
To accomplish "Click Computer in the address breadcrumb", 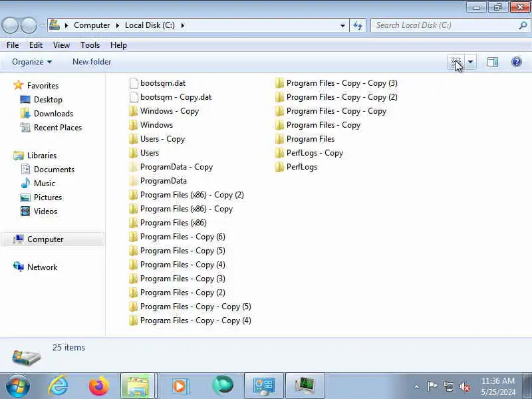I will [x=92, y=25].
